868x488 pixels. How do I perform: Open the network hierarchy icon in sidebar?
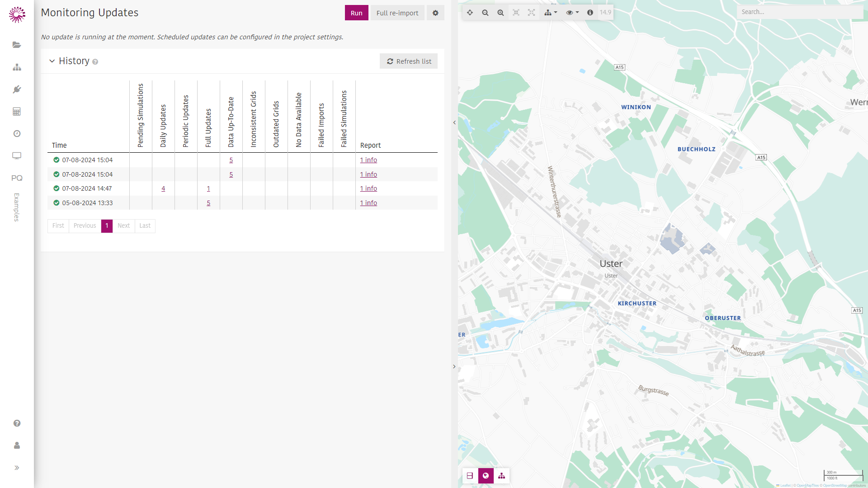tap(17, 67)
